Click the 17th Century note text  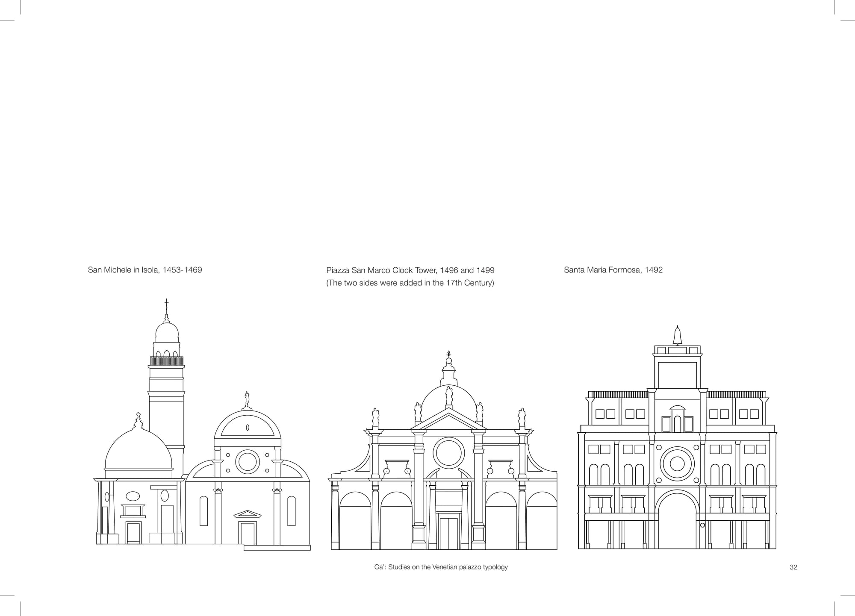click(x=410, y=283)
